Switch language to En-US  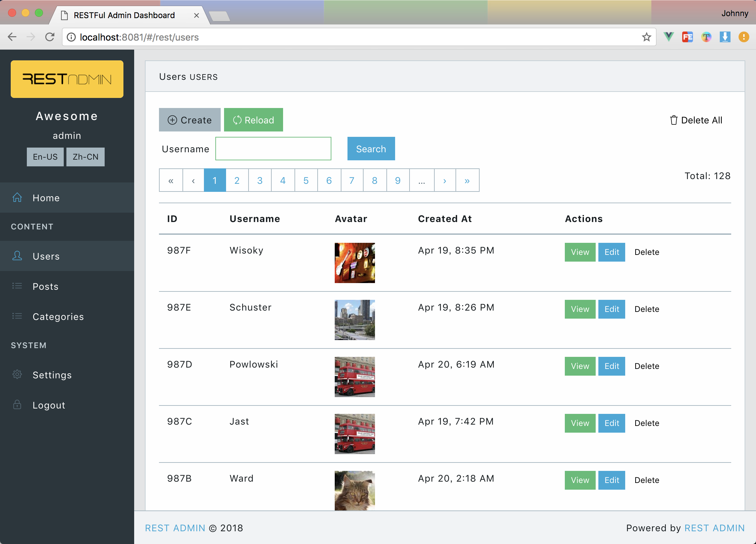pyautogui.click(x=45, y=157)
